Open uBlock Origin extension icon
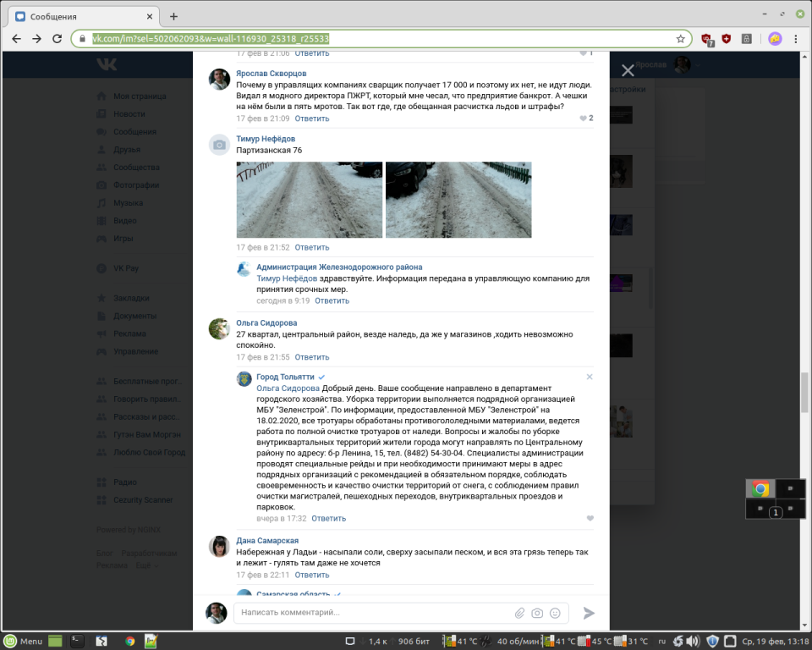The width and height of the screenshot is (812, 650). coord(706,39)
